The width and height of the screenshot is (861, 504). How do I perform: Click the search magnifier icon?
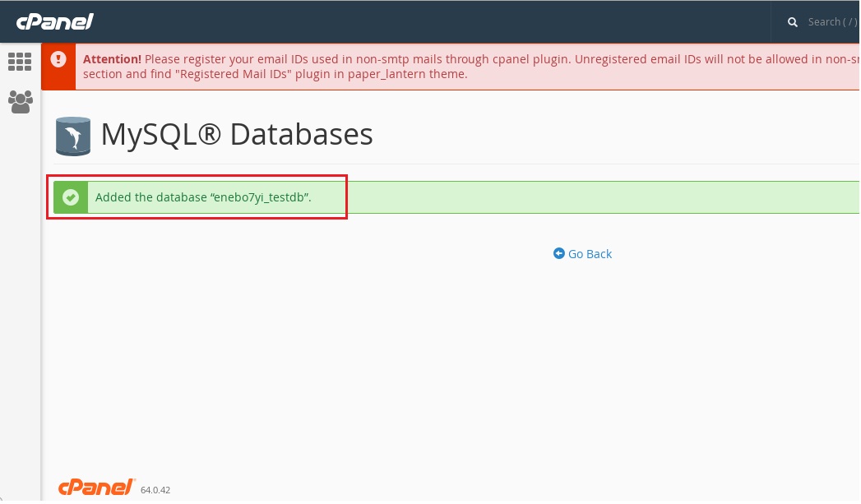(x=793, y=22)
